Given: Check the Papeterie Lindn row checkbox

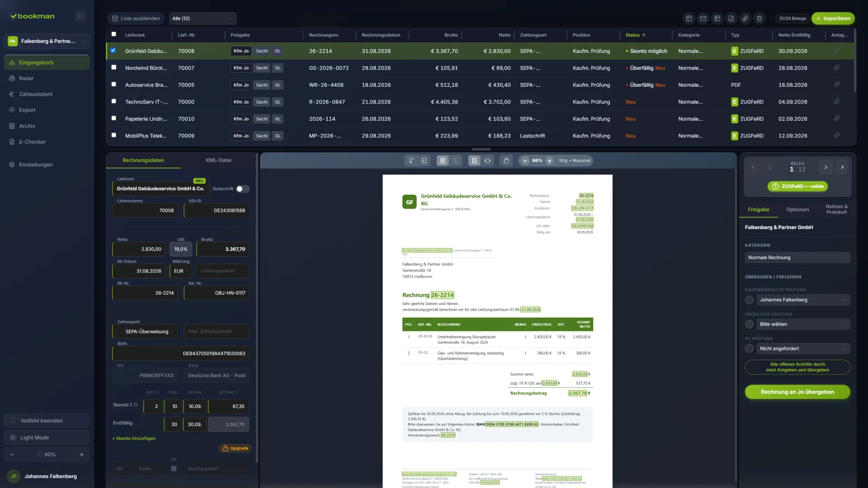Looking at the screenshot, I should pos(114,118).
